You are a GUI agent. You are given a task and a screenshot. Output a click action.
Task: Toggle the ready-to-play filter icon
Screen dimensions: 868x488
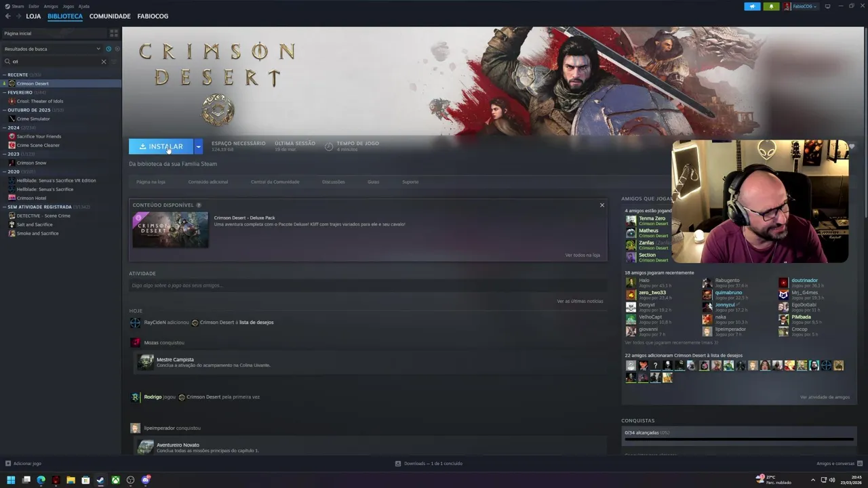117,49
